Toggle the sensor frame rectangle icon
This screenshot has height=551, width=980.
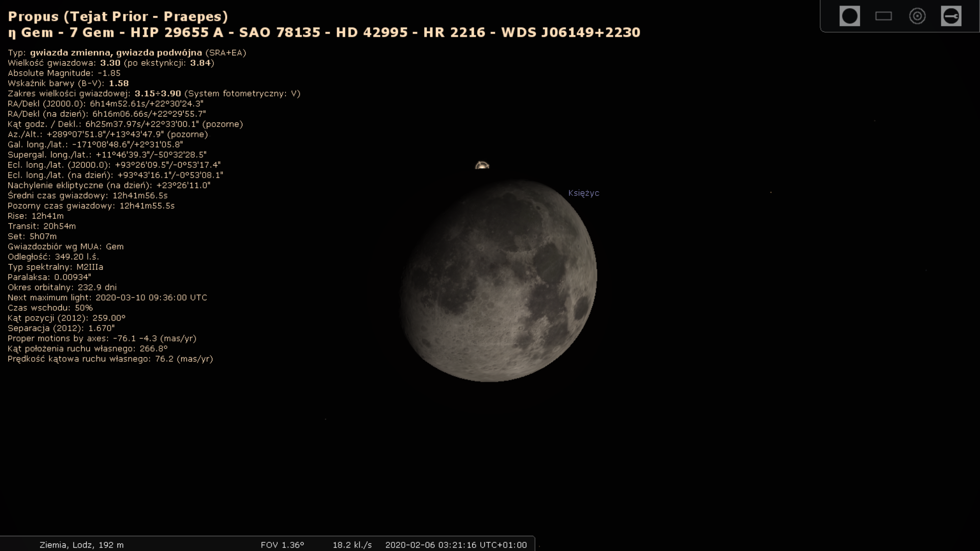(883, 16)
